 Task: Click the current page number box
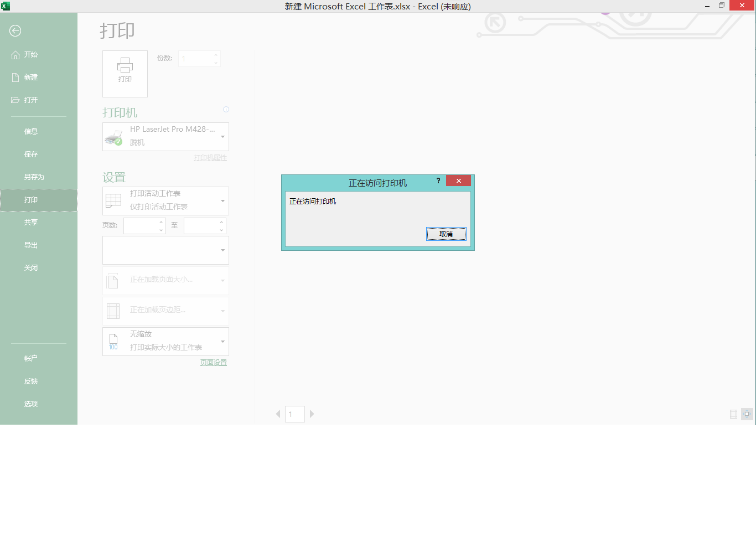[295, 414]
